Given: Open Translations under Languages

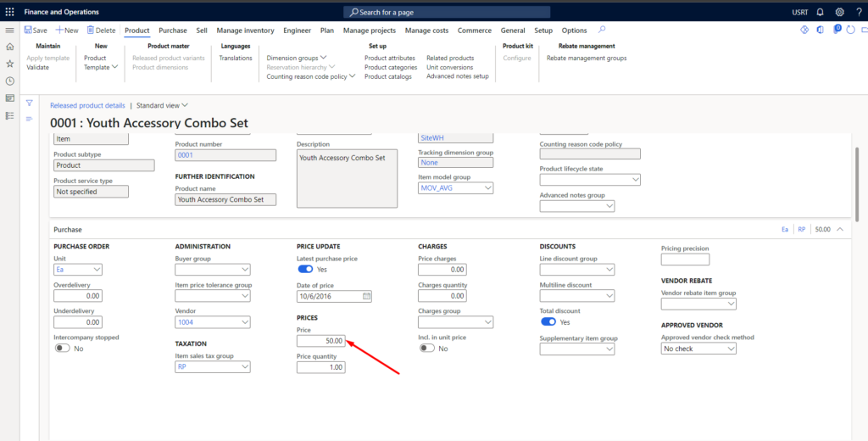Looking at the screenshot, I should [x=236, y=58].
